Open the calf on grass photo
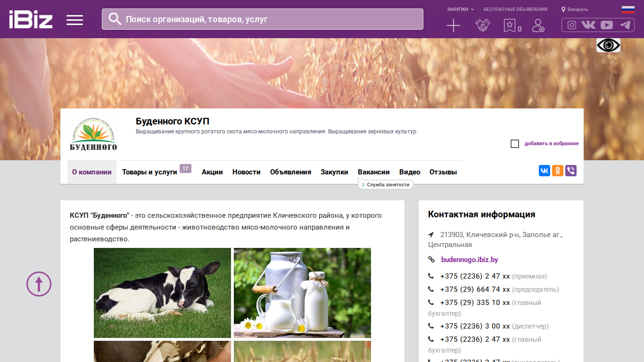The width and height of the screenshot is (644, 362). (162, 293)
